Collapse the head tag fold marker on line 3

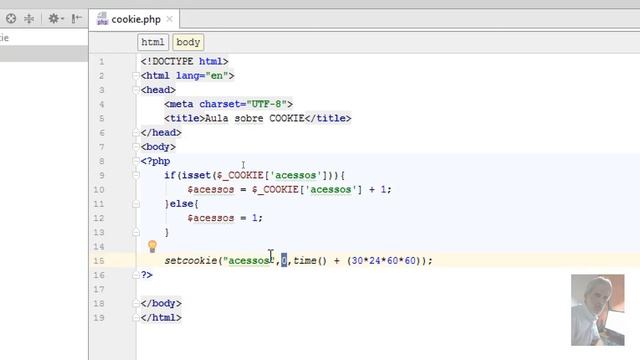coord(136,90)
